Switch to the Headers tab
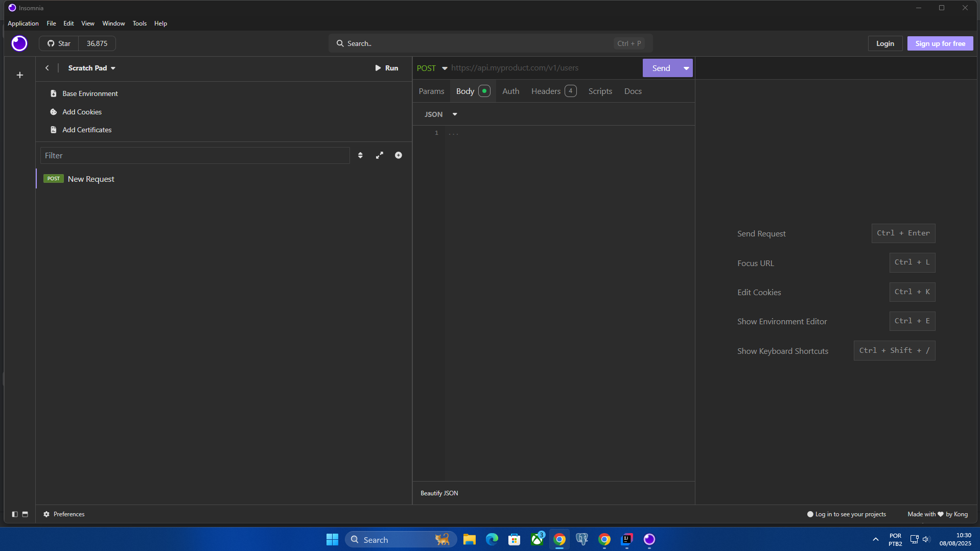 (554, 91)
